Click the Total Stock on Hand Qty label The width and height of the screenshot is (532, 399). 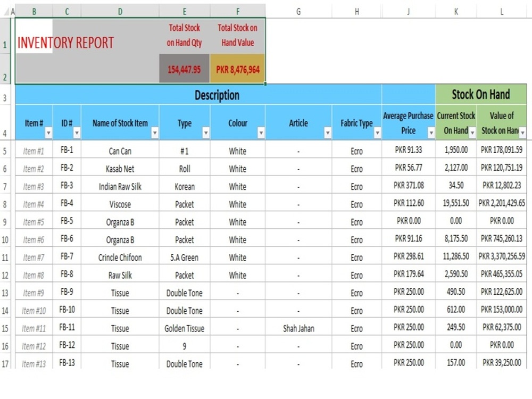point(184,35)
